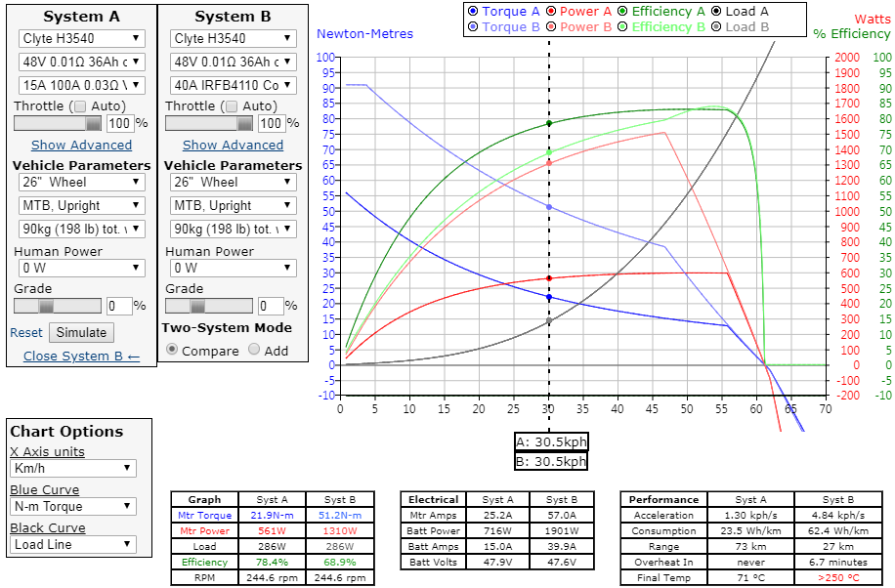Open Black Curve Load Line dropdown
Viewport: 895px width, 588px height.
[73, 545]
